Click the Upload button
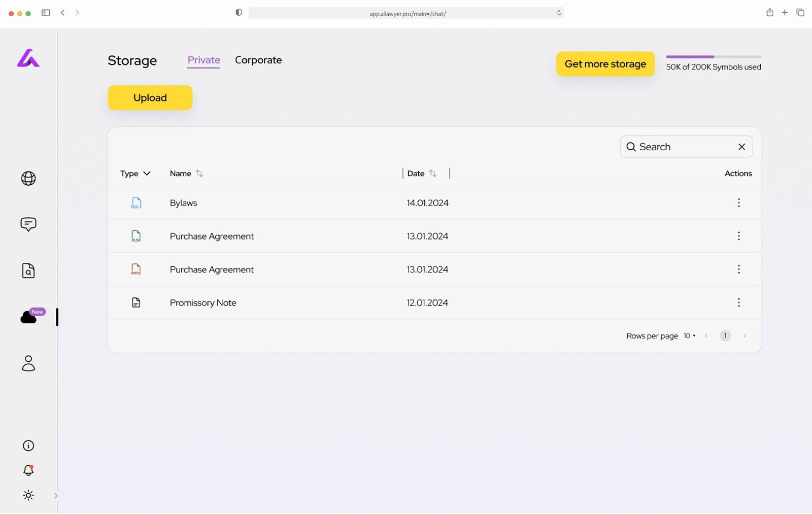The image size is (812, 514). (x=150, y=97)
